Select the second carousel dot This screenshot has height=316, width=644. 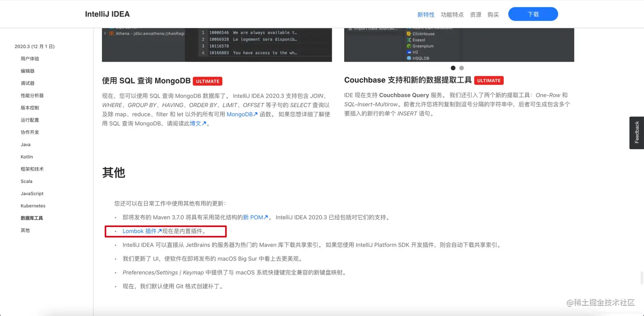point(461,68)
